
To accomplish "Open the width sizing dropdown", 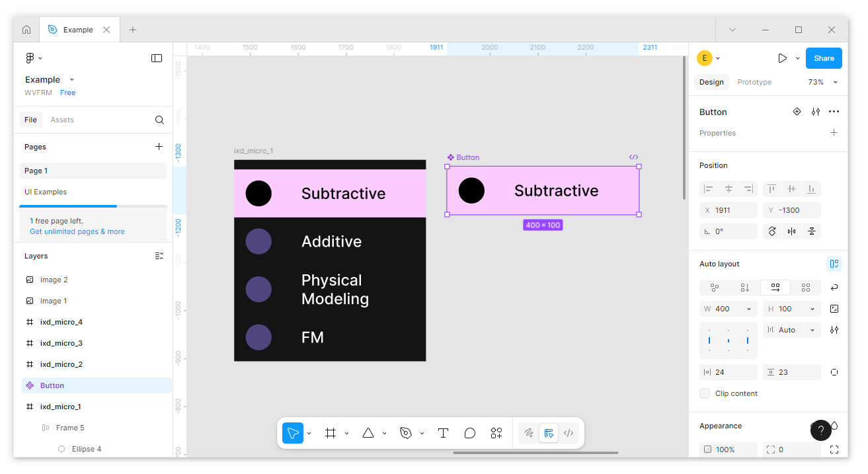I will pos(749,309).
